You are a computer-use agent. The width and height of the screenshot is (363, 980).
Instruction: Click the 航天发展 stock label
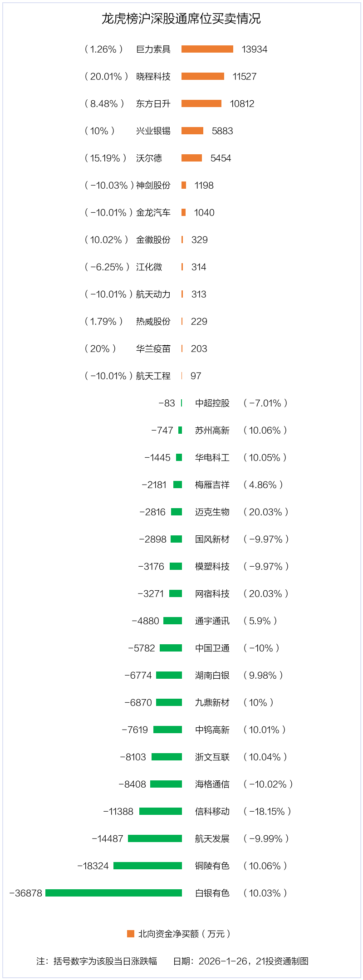tap(212, 838)
